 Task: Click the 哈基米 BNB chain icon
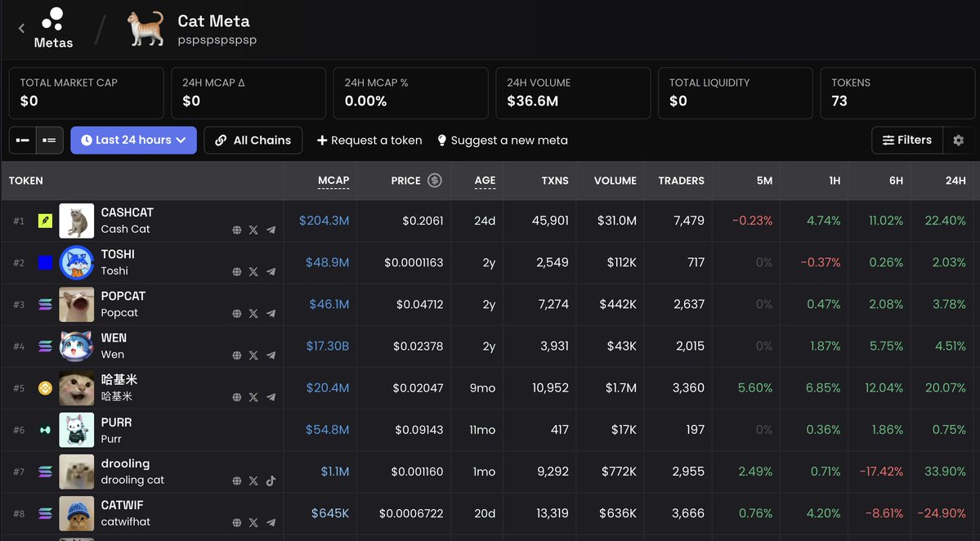[x=45, y=388]
